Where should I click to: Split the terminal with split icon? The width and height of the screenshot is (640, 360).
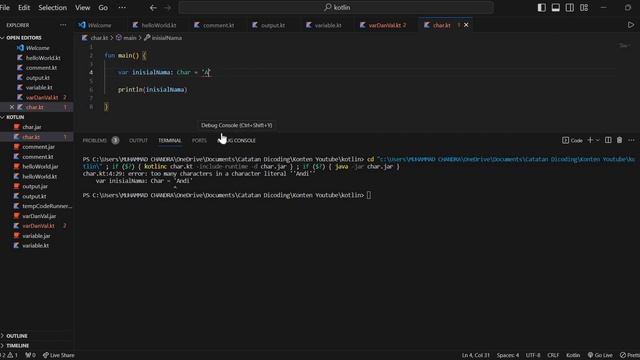pos(608,140)
